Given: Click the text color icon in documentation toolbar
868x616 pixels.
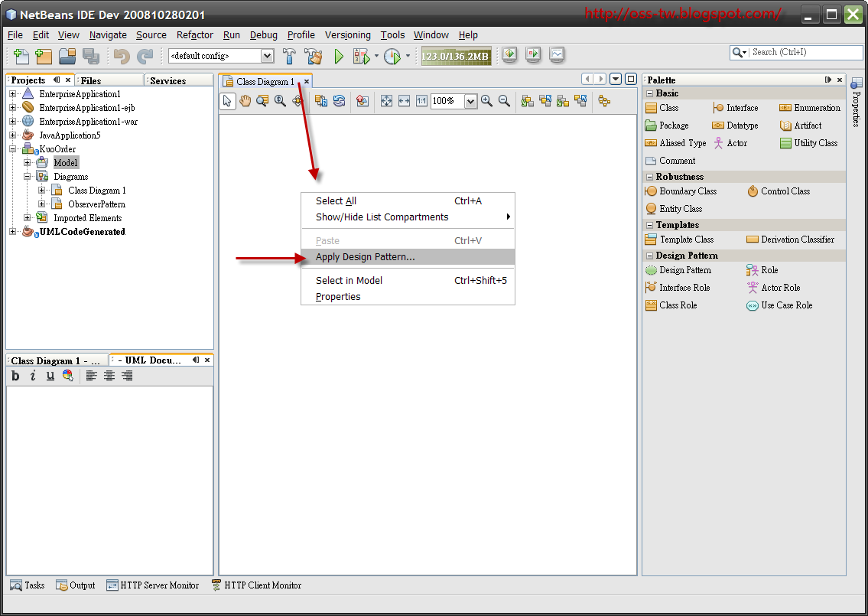Looking at the screenshot, I should [x=67, y=376].
